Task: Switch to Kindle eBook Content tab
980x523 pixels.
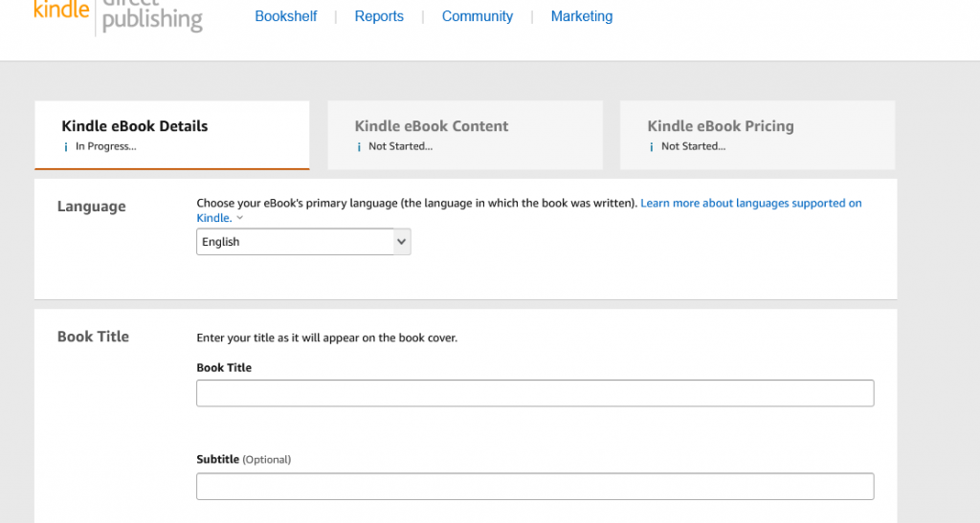Action: click(465, 135)
